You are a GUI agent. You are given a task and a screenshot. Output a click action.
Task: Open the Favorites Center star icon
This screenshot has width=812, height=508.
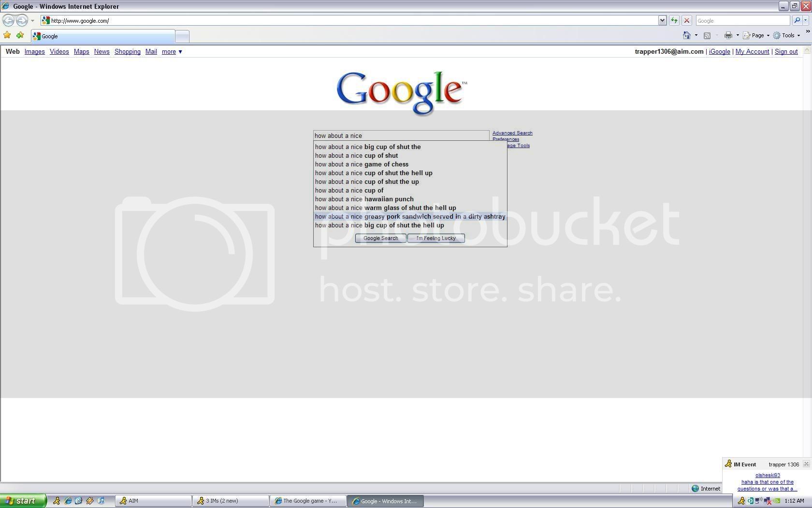coord(7,35)
